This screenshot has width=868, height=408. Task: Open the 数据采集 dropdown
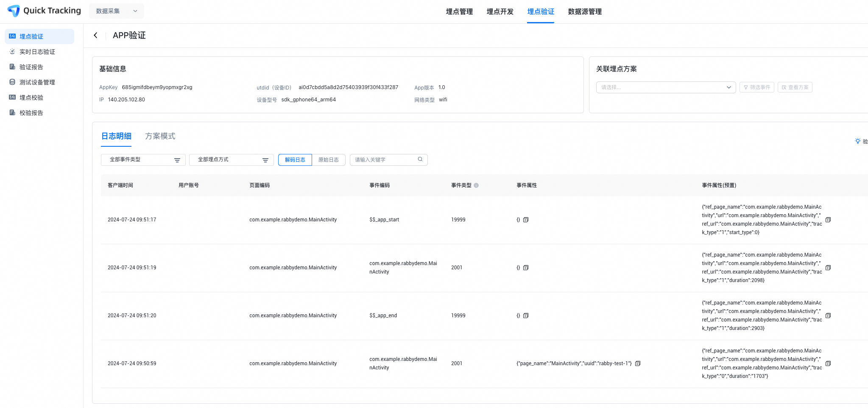coord(117,11)
